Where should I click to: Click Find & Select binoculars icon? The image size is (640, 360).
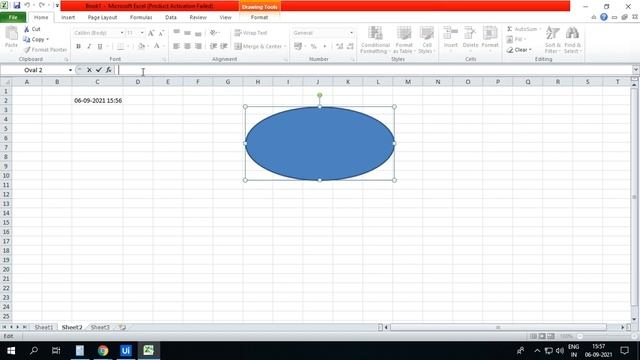(x=572, y=33)
